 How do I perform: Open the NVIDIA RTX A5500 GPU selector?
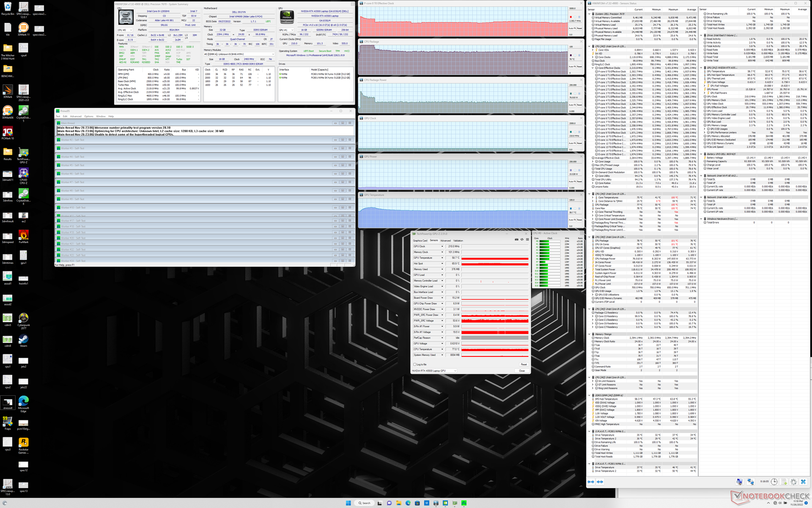pos(435,371)
